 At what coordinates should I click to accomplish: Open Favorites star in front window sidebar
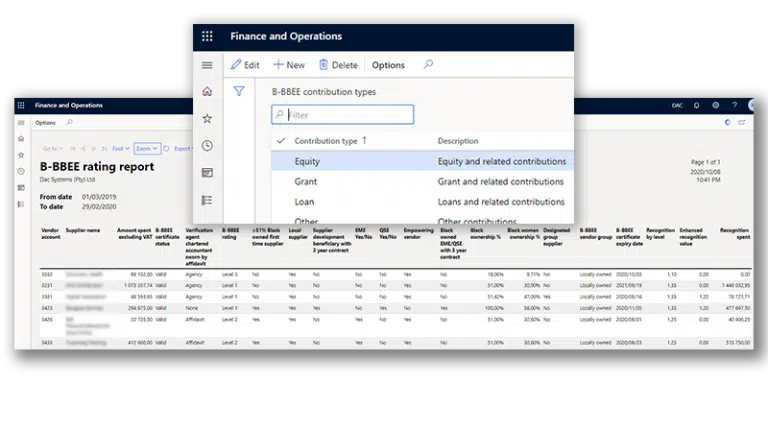click(x=207, y=119)
